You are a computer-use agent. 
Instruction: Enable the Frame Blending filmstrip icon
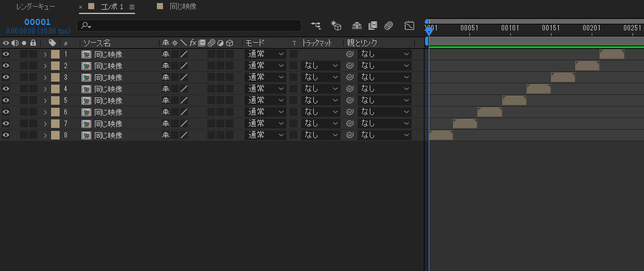tap(373, 26)
